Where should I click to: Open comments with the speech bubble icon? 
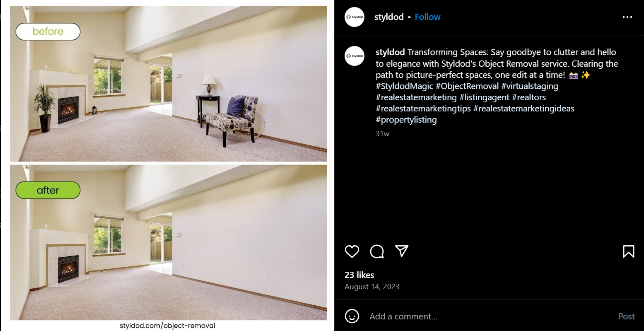377,251
